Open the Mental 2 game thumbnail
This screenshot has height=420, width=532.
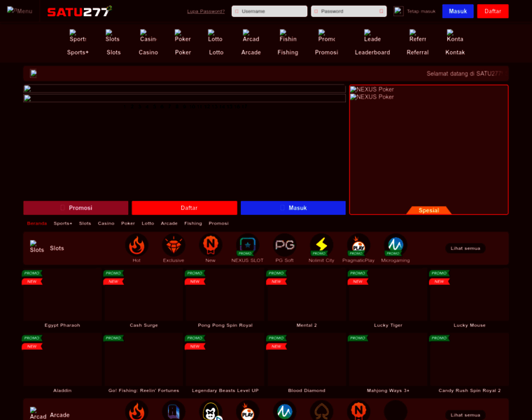(307, 295)
